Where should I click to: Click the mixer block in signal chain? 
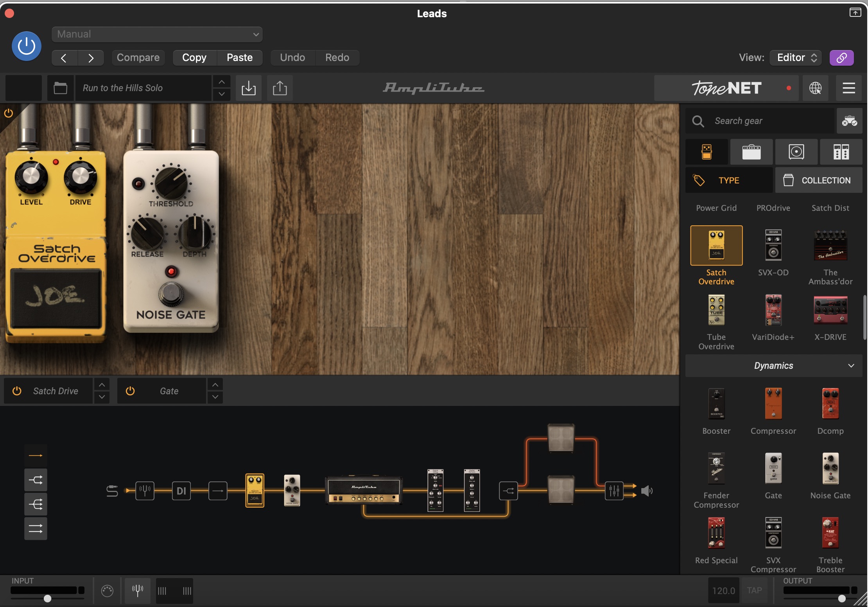pos(614,490)
